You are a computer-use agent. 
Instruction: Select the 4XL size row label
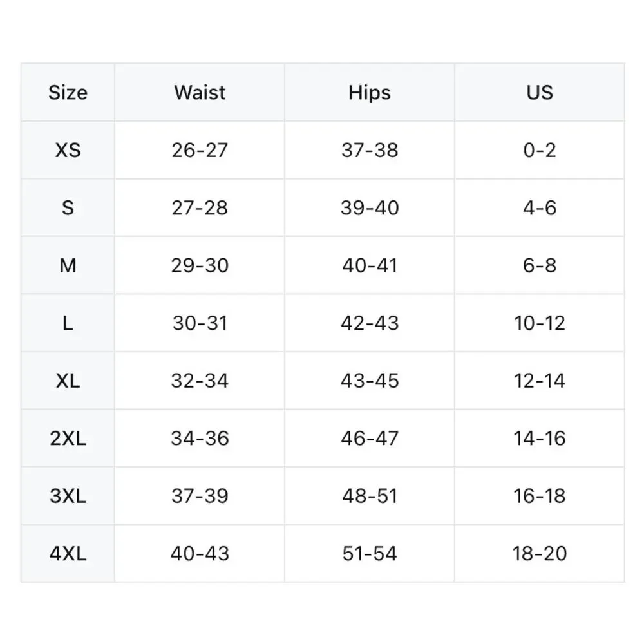[68, 553]
